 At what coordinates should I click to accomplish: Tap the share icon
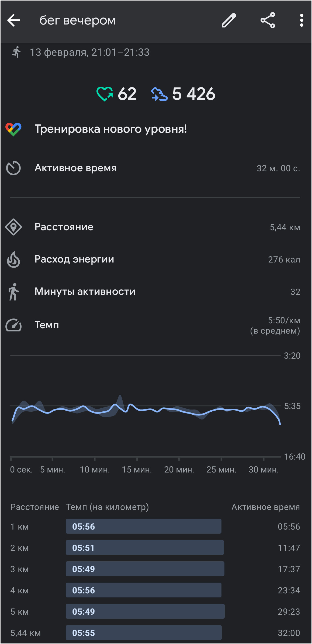click(x=268, y=20)
